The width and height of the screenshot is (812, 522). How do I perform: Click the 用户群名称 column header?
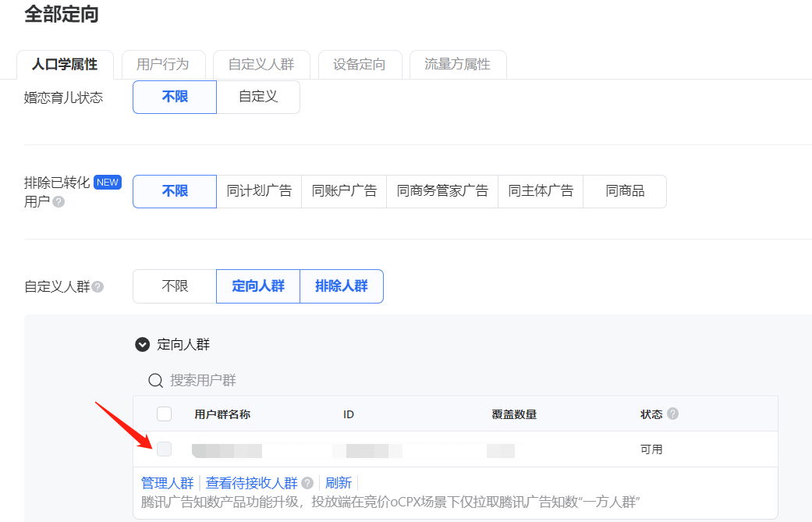(222, 414)
